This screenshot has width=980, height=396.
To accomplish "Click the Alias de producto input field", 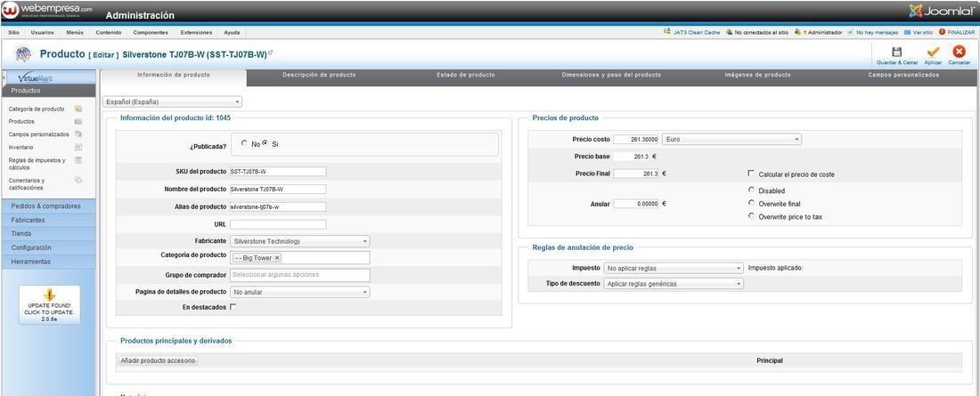I will [x=278, y=206].
